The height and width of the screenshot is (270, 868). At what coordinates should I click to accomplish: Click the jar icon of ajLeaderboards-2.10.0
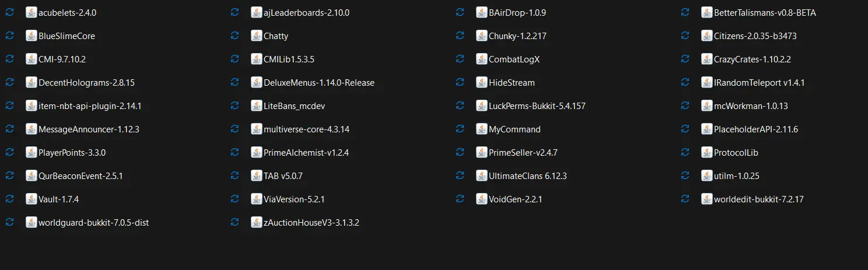click(256, 12)
